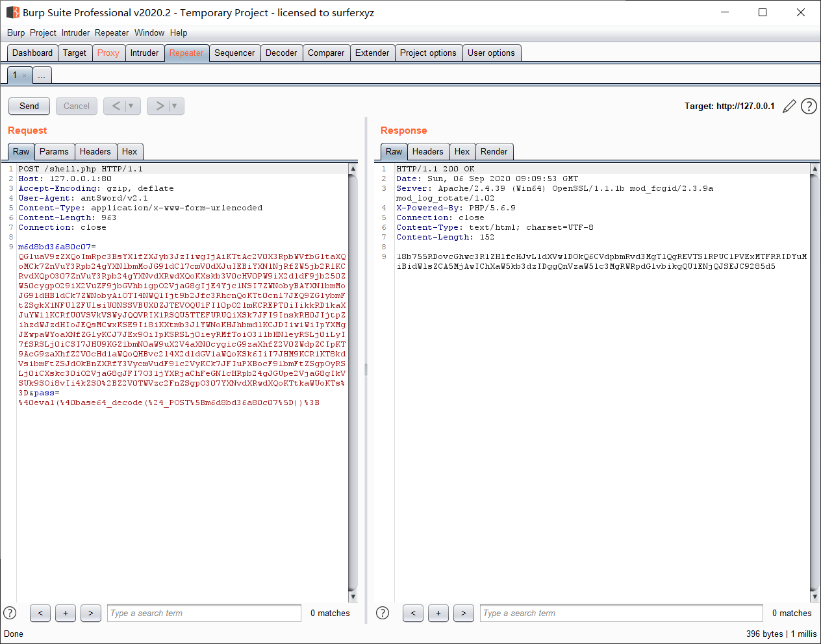821x644 pixels.
Task: Add a new Repeater tab with ...
Action: coord(42,75)
